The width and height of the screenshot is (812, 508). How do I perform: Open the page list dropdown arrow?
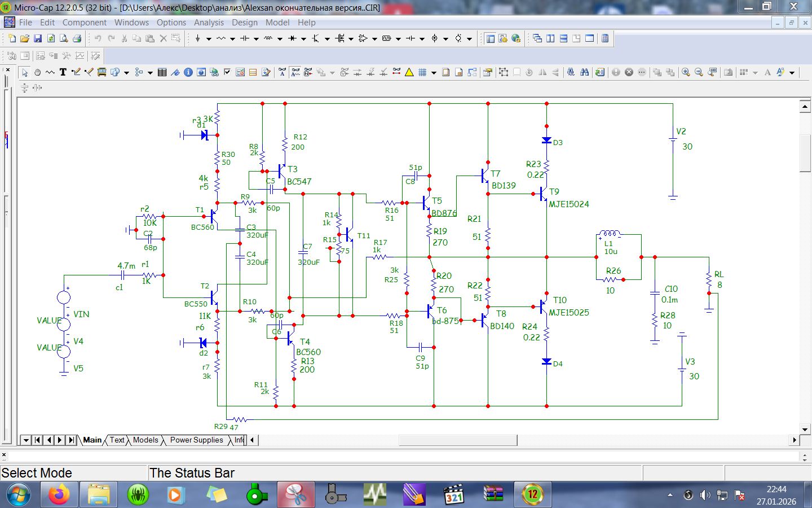point(26,440)
